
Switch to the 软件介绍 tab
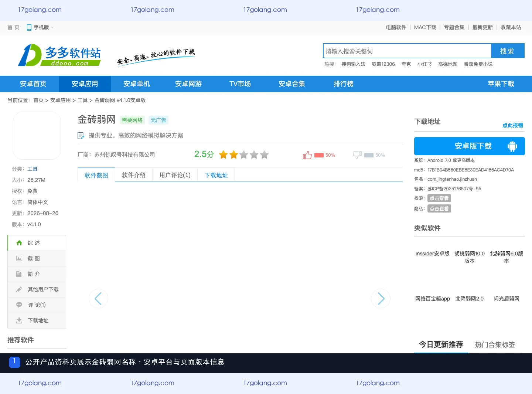coord(134,175)
